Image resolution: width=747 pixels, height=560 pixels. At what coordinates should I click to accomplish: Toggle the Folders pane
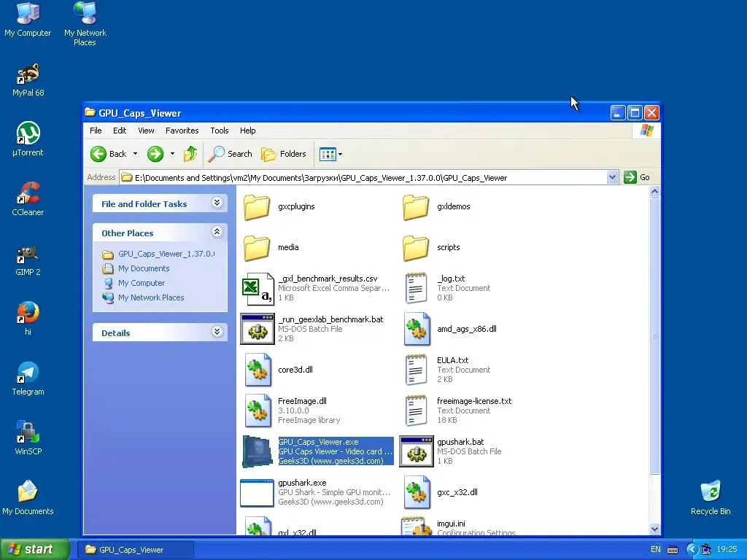(284, 154)
